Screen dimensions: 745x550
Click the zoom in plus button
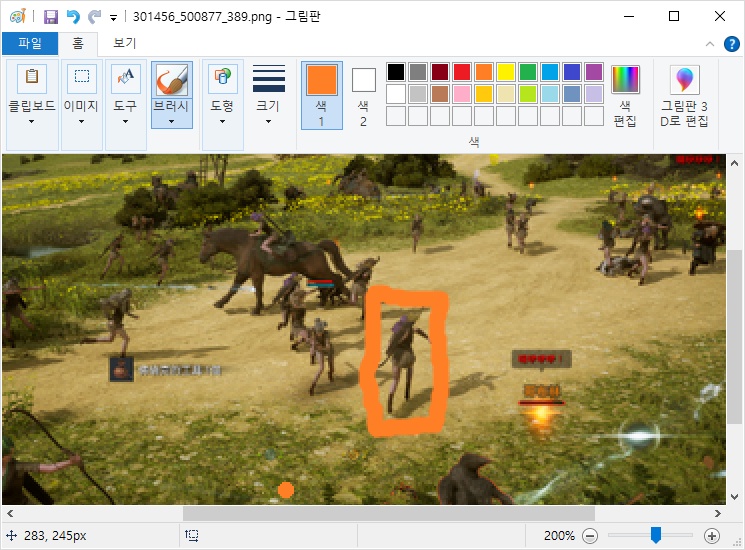coord(711,536)
